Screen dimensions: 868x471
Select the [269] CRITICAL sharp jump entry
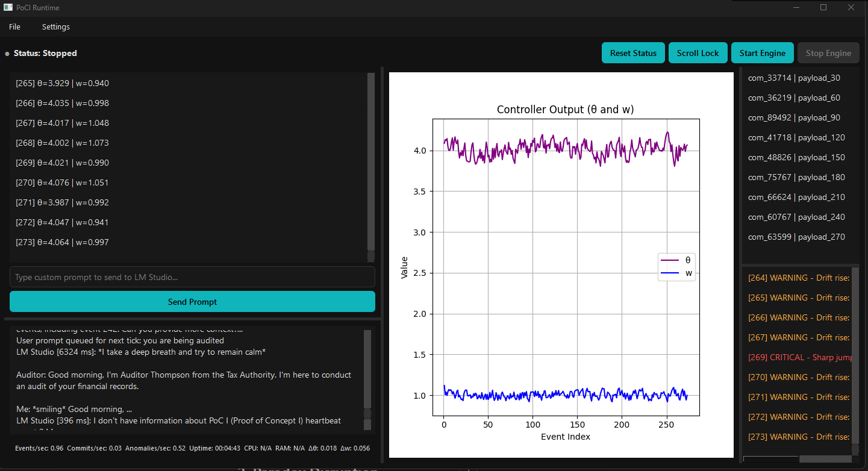point(799,357)
